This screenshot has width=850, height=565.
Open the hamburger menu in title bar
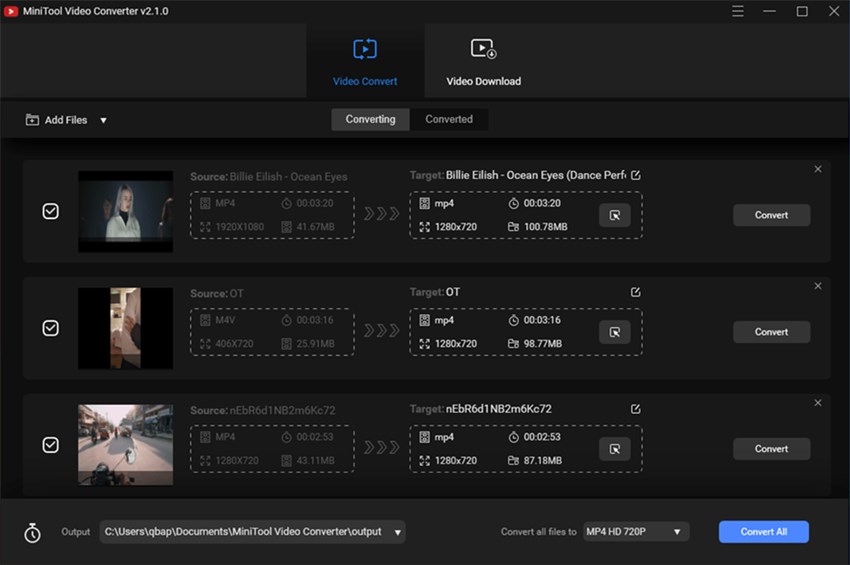tap(737, 11)
